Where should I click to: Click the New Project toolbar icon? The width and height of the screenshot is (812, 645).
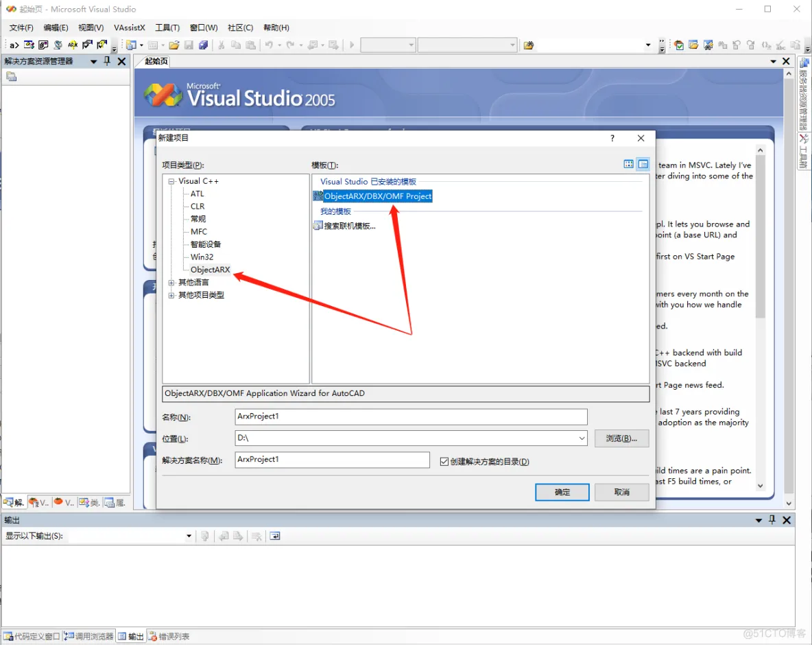tap(131, 45)
